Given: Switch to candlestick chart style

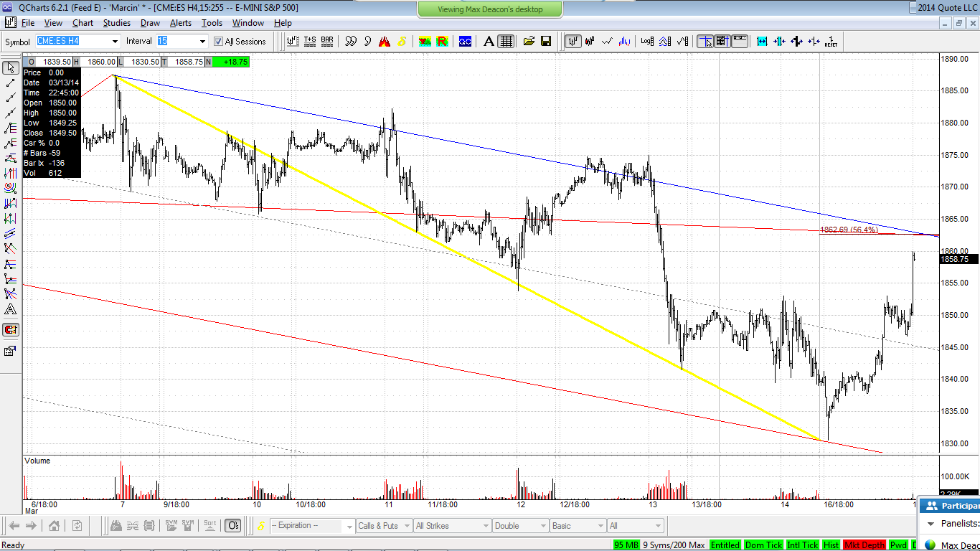Looking at the screenshot, I should click(x=590, y=41).
